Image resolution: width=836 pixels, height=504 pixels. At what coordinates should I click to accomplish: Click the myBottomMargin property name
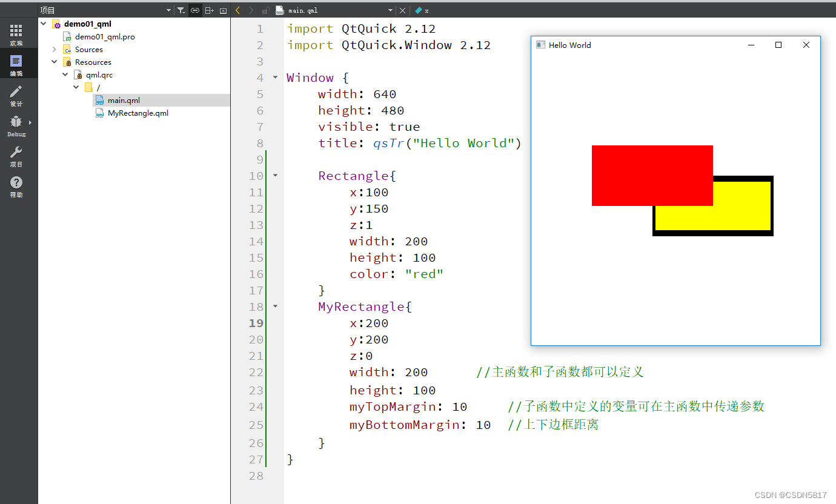click(404, 425)
